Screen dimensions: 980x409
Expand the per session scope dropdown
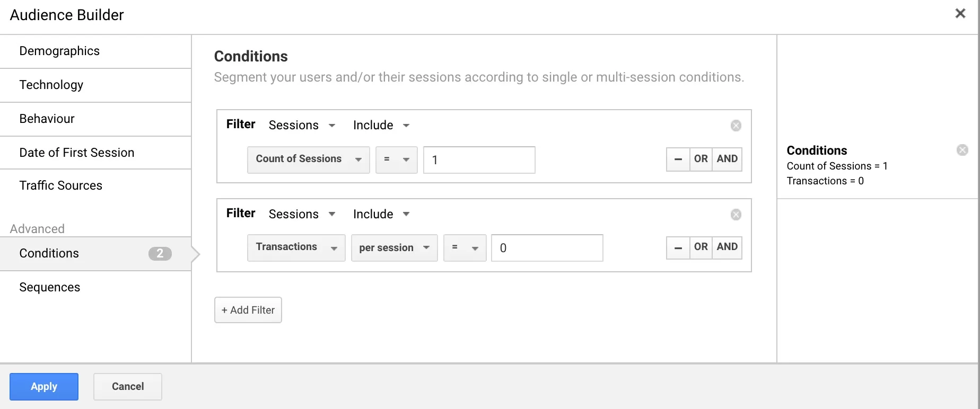click(394, 248)
